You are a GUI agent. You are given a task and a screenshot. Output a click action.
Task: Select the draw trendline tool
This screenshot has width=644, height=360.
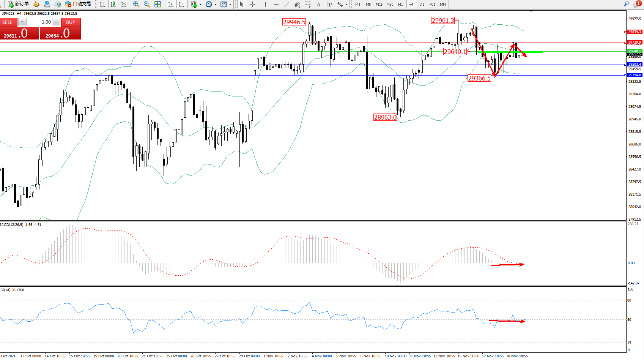(x=287, y=4)
